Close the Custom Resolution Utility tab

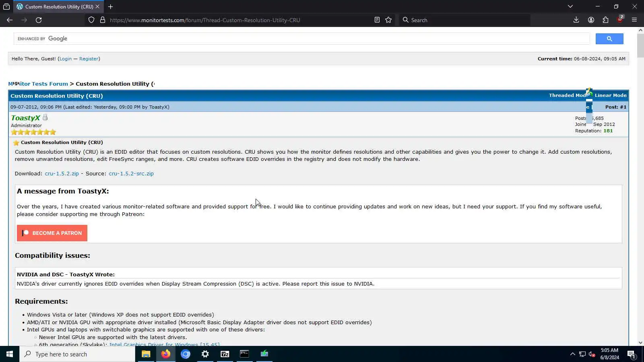coord(97,6)
